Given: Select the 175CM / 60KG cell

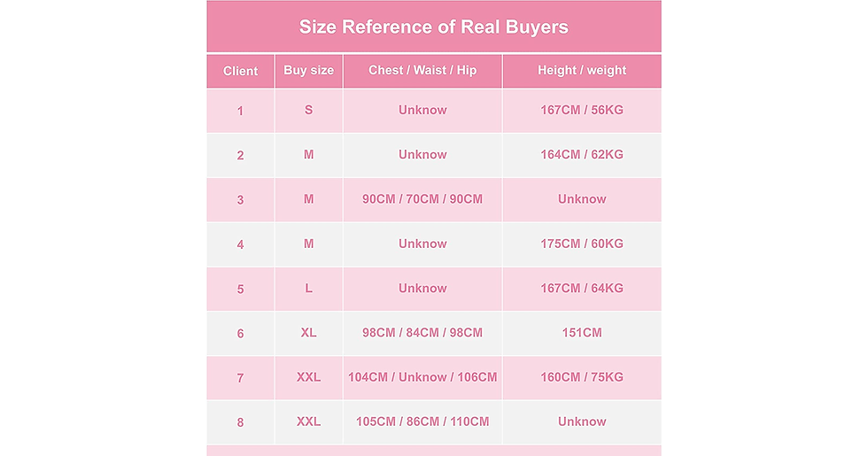Looking at the screenshot, I should 582,244.
